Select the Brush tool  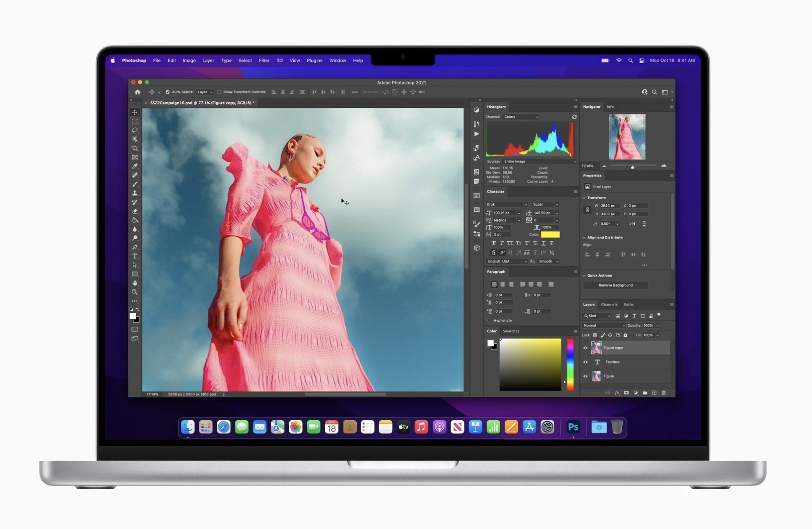[x=135, y=184]
